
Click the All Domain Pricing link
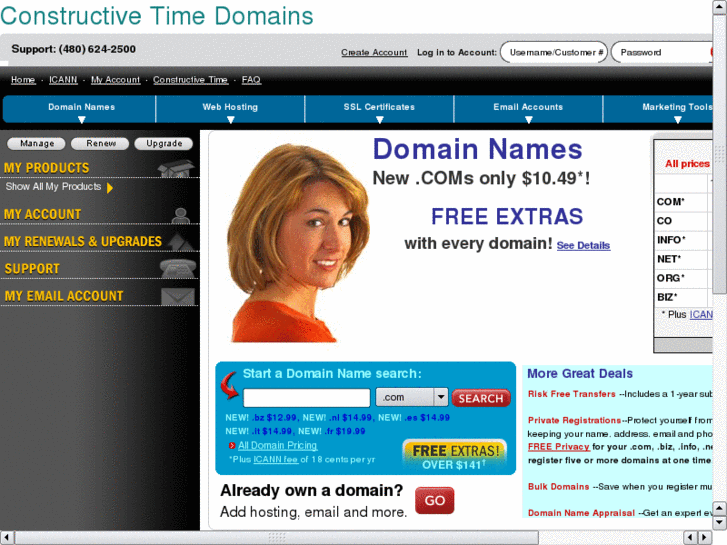pyautogui.click(x=277, y=446)
